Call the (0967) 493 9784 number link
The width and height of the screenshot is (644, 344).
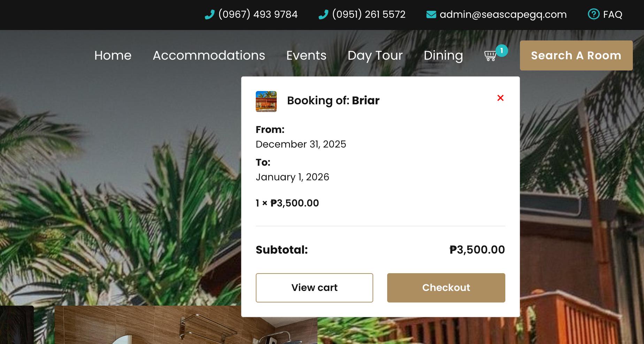coord(258,15)
